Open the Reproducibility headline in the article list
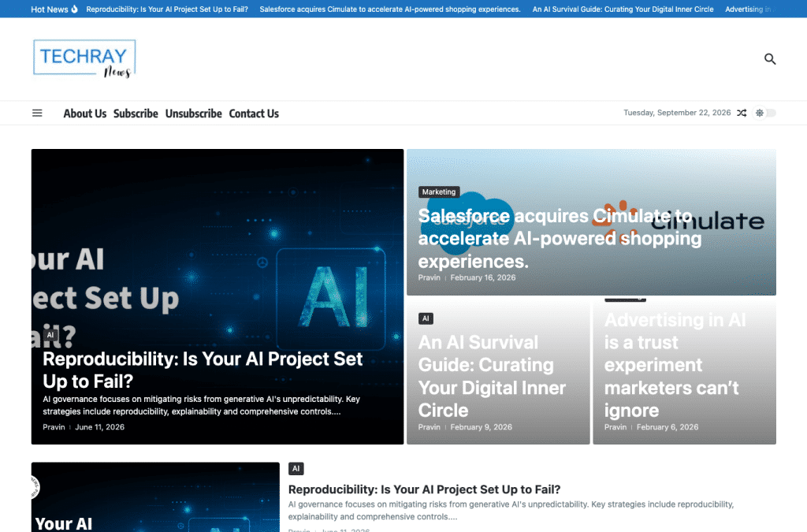The width and height of the screenshot is (807, 532). [x=425, y=489]
